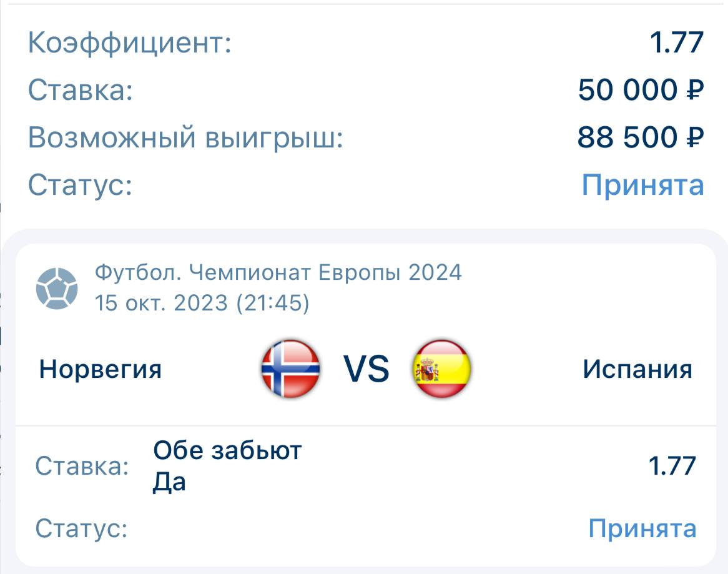Screen dimensions: 728x574
Task: Click the Обе забьют bet market text
Action: click(x=227, y=450)
